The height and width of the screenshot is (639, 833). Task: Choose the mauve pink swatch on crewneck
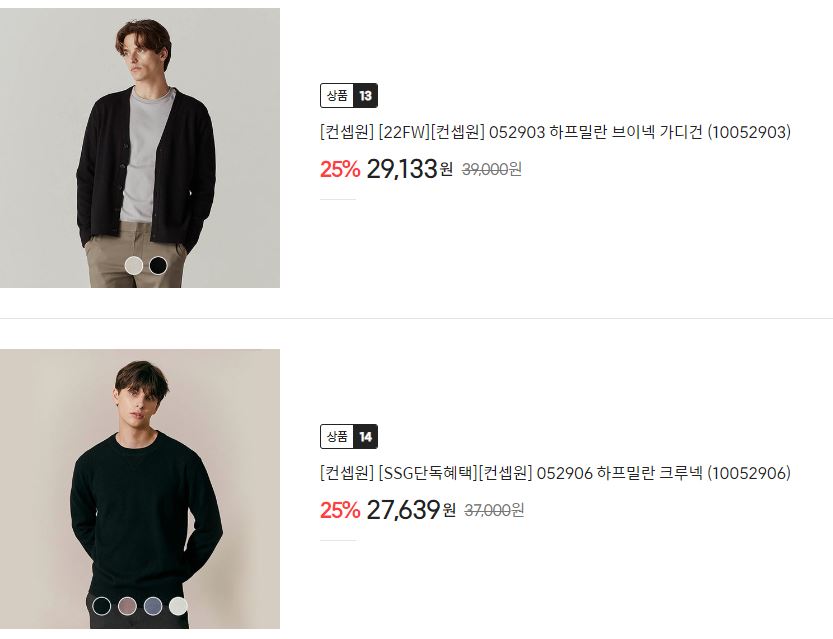(127, 606)
